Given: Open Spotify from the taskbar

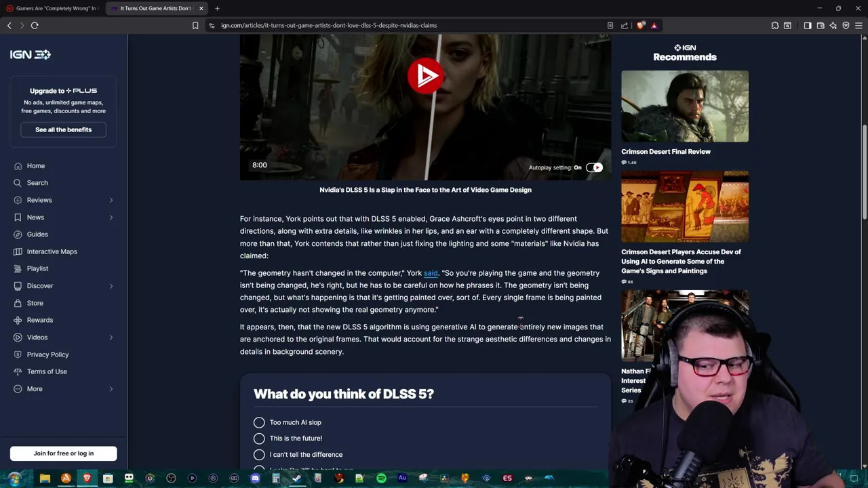Looking at the screenshot, I should (x=381, y=479).
